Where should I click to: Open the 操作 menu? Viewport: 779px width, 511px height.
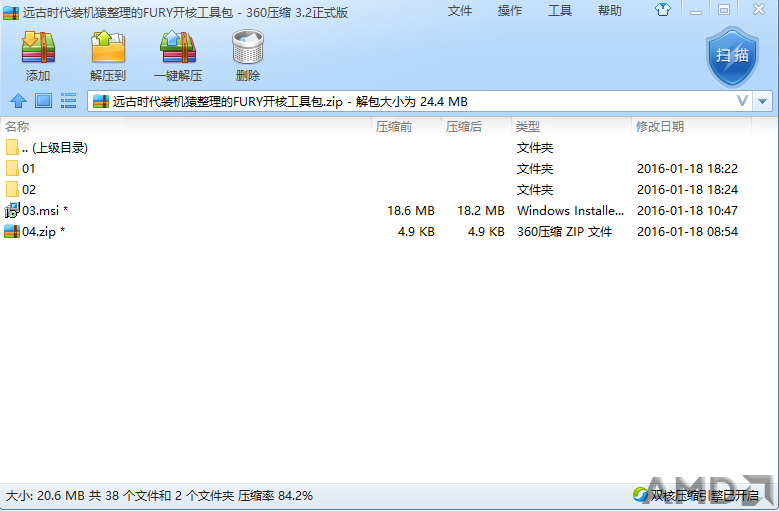tap(510, 10)
